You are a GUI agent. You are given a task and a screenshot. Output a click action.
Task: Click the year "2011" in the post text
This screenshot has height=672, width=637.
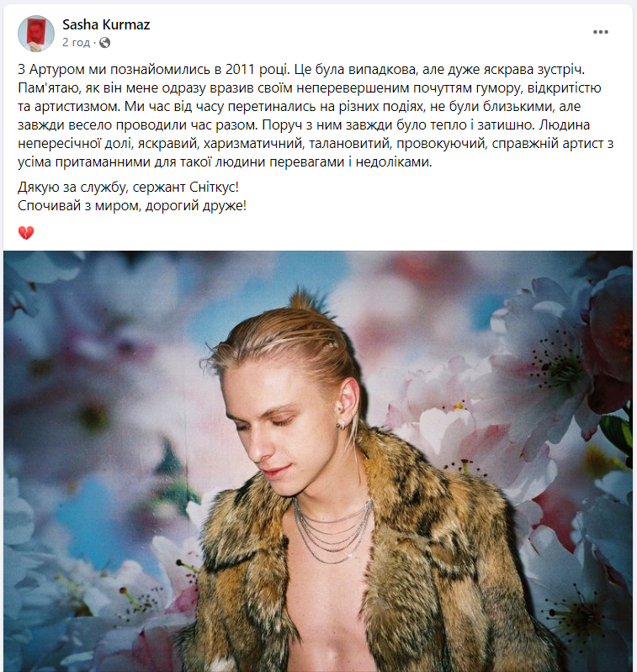(x=241, y=70)
